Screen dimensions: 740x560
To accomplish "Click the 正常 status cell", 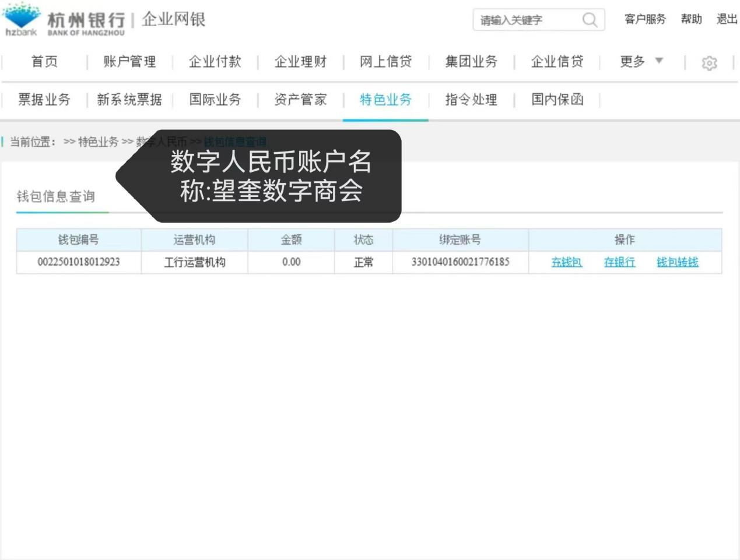I will [363, 262].
